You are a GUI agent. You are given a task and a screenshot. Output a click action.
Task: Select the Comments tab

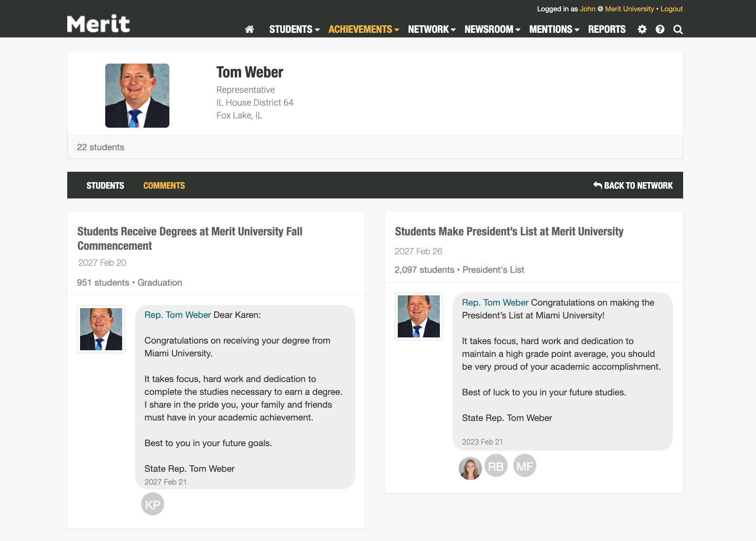pyautogui.click(x=164, y=185)
